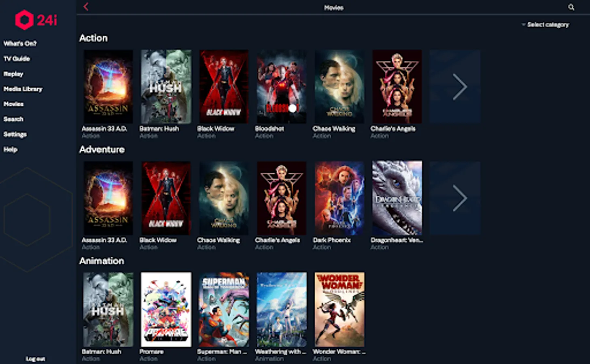Open the Wonder Woman: Bloodlines poster
The width and height of the screenshot is (590, 364).
pyautogui.click(x=340, y=309)
